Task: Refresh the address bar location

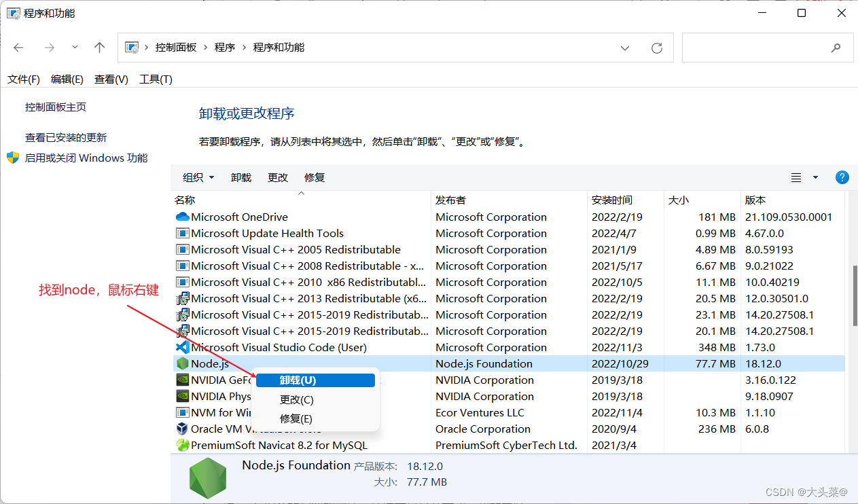Action: (657, 48)
